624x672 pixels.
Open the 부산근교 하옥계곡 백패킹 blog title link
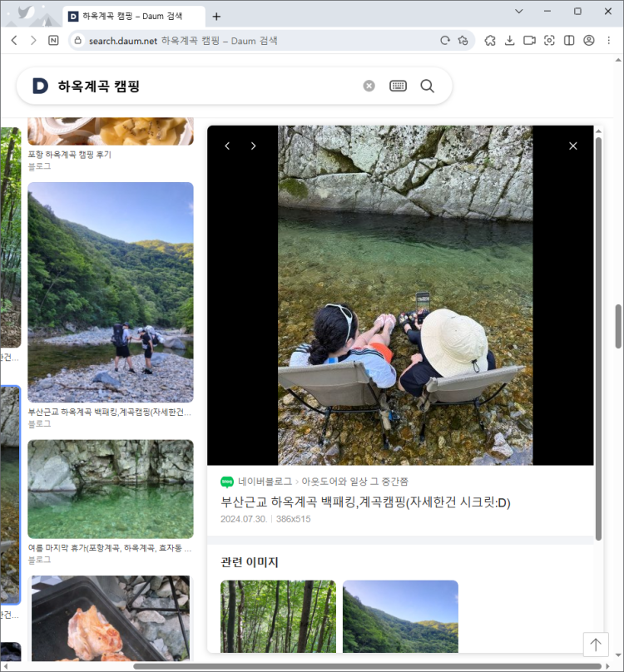(364, 502)
